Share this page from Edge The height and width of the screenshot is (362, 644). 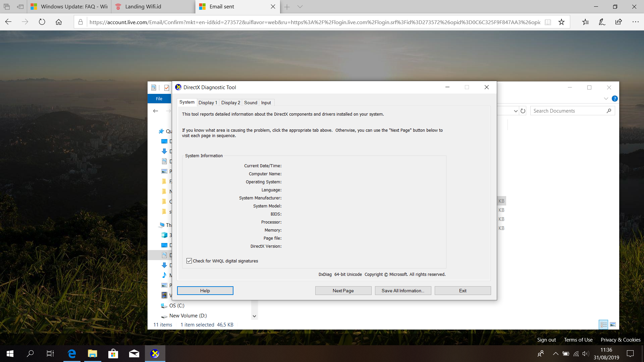coord(619,22)
